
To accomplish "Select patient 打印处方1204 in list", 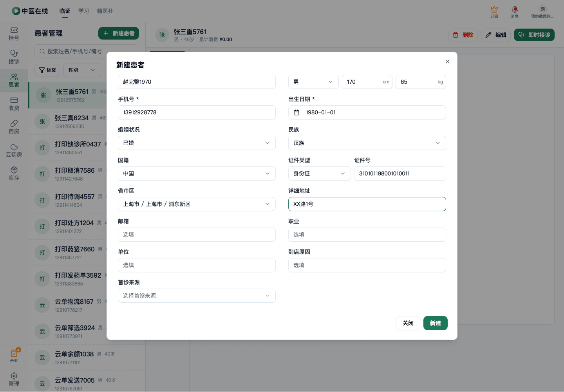I will point(67,226).
